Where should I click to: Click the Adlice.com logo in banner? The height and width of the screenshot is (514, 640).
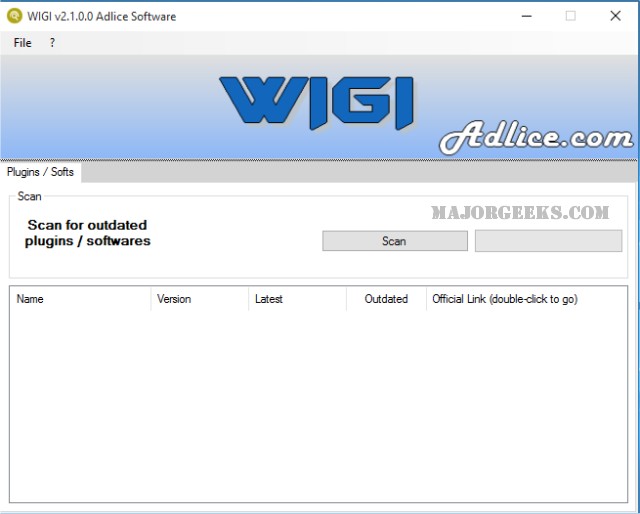pyautogui.click(x=536, y=138)
